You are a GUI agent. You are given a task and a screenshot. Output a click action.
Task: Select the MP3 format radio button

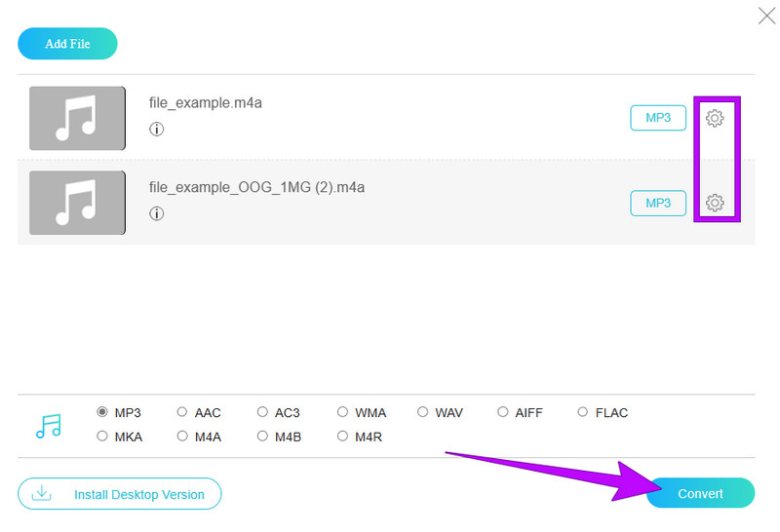102,412
